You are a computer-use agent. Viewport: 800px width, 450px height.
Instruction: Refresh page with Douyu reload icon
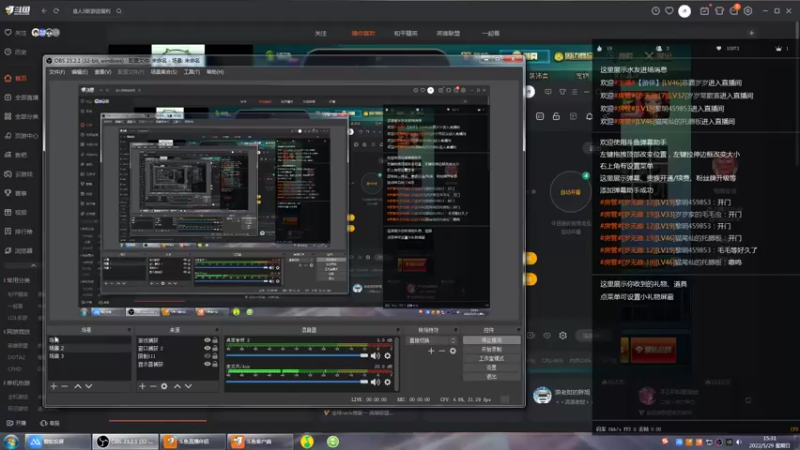[56, 11]
